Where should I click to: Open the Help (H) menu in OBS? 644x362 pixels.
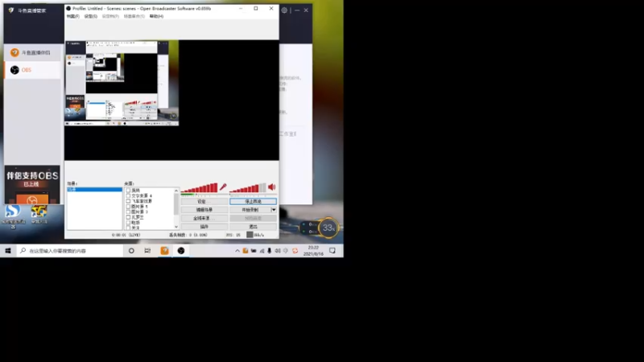coord(156,16)
